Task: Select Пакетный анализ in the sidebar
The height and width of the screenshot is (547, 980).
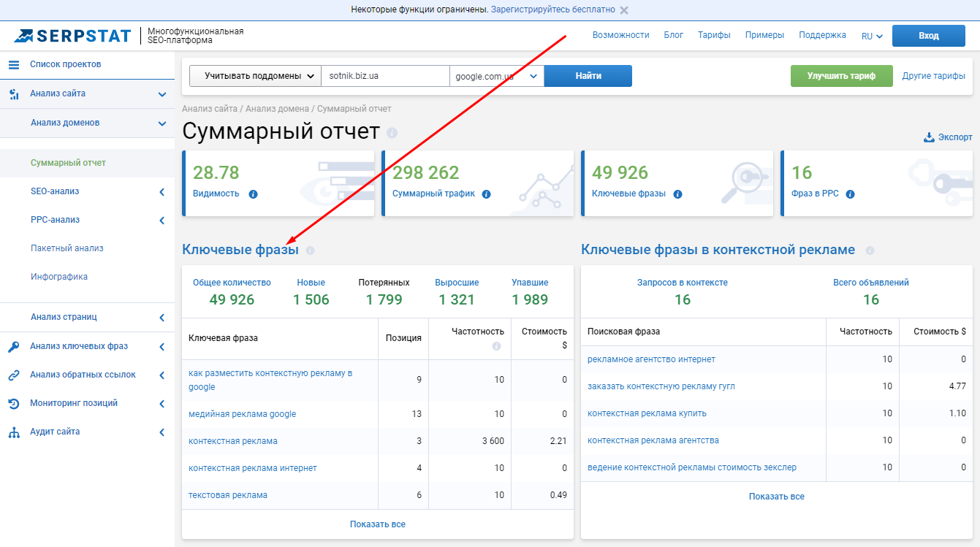Action: (67, 248)
